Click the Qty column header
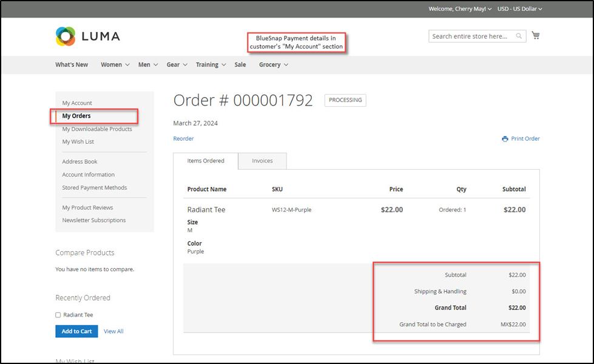 pos(461,189)
